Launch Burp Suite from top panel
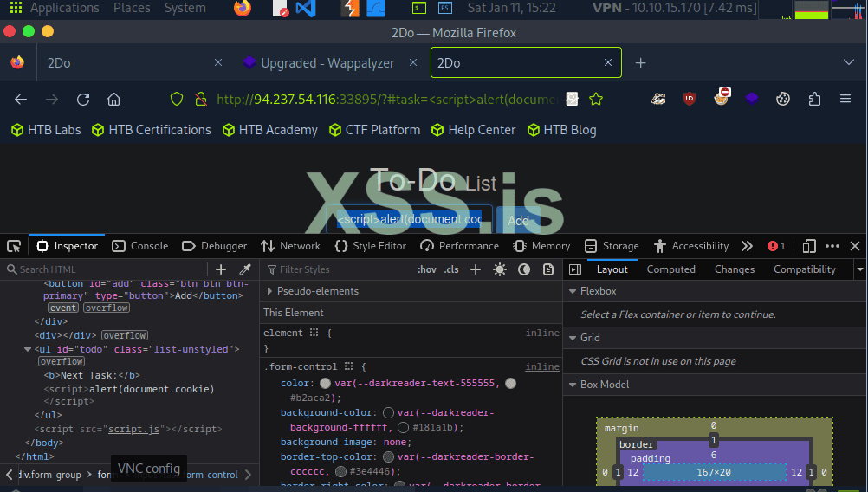 pyautogui.click(x=350, y=8)
